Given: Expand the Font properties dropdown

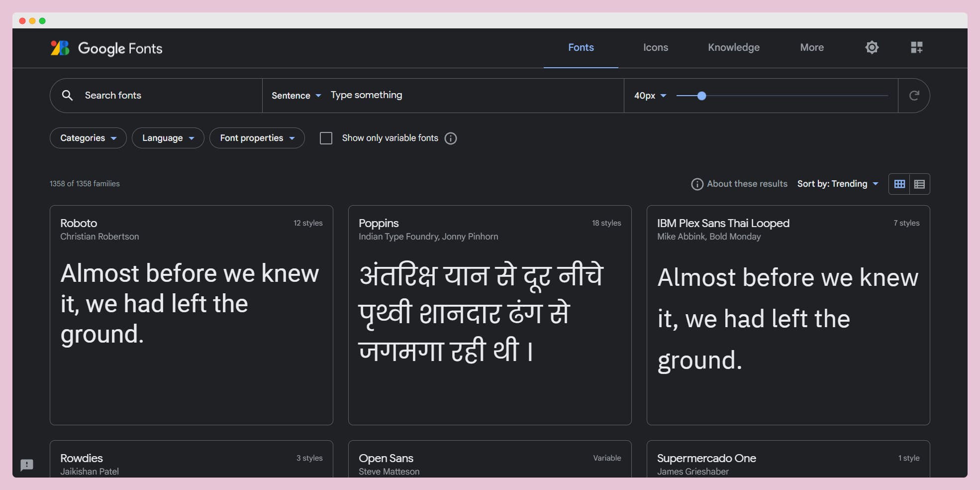Looking at the screenshot, I should [257, 138].
